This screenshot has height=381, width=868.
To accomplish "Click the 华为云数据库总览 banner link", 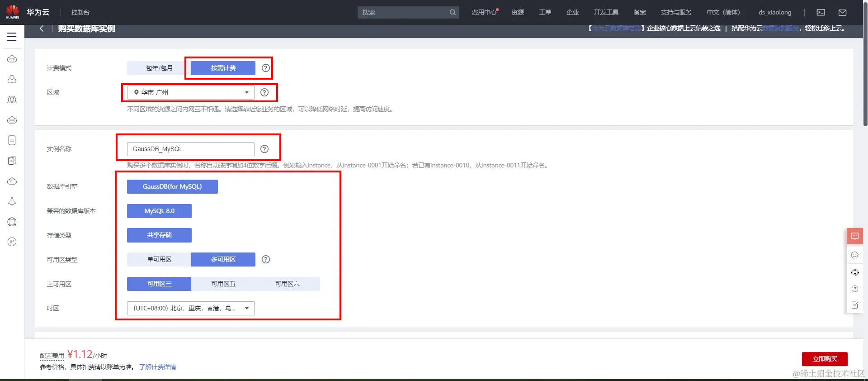I will click(x=617, y=28).
